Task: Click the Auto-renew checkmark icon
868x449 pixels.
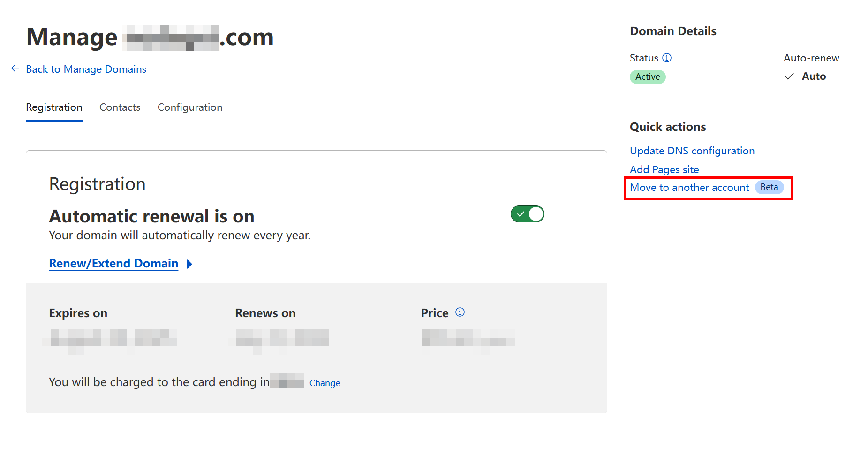Action: click(x=789, y=76)
